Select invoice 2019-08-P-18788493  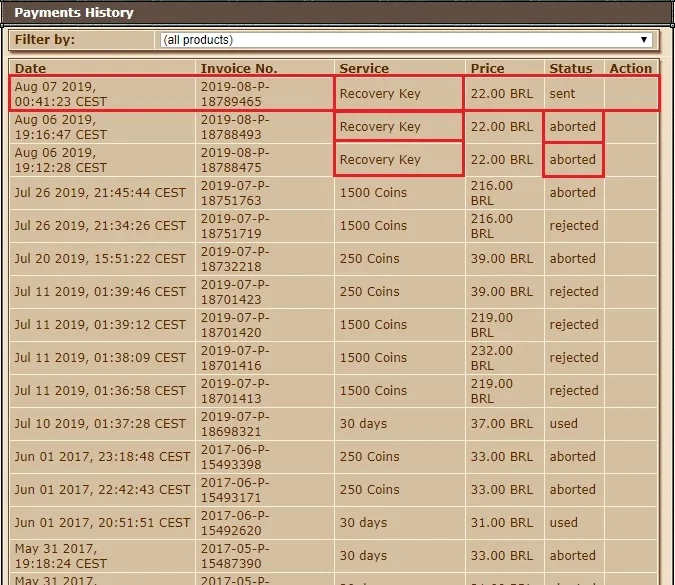[235, 127]
